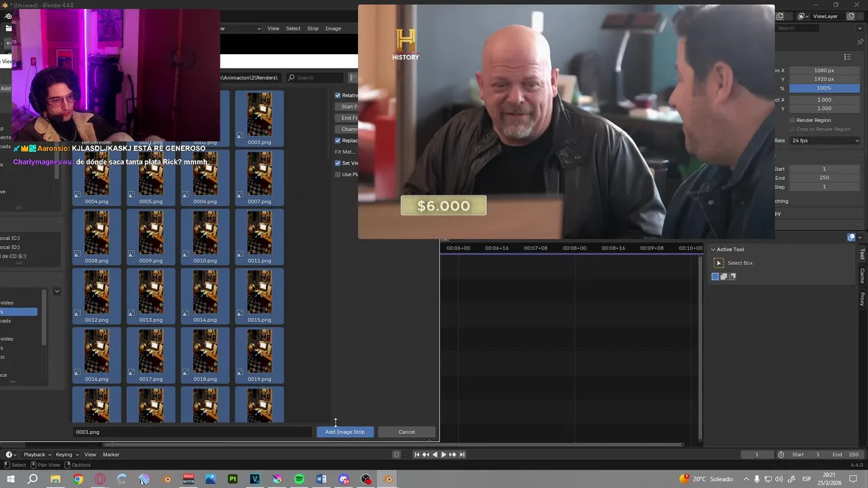Toggle the Relative Path checkbox

338,96
